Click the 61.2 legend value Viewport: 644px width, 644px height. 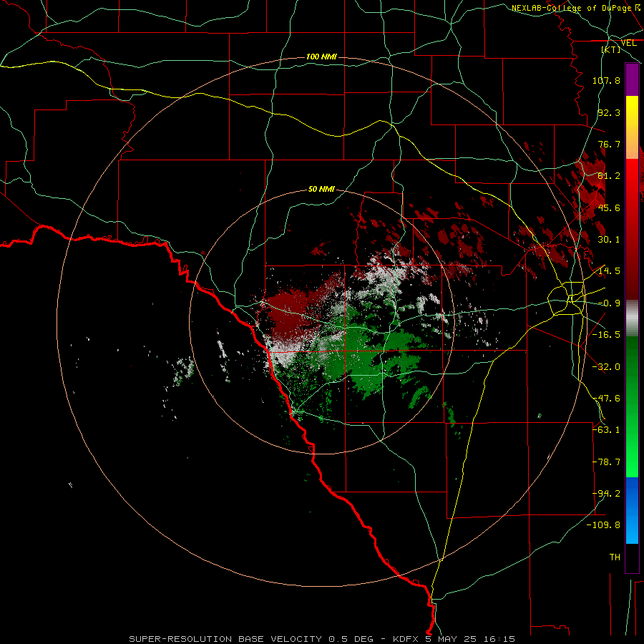pos(609,176)
